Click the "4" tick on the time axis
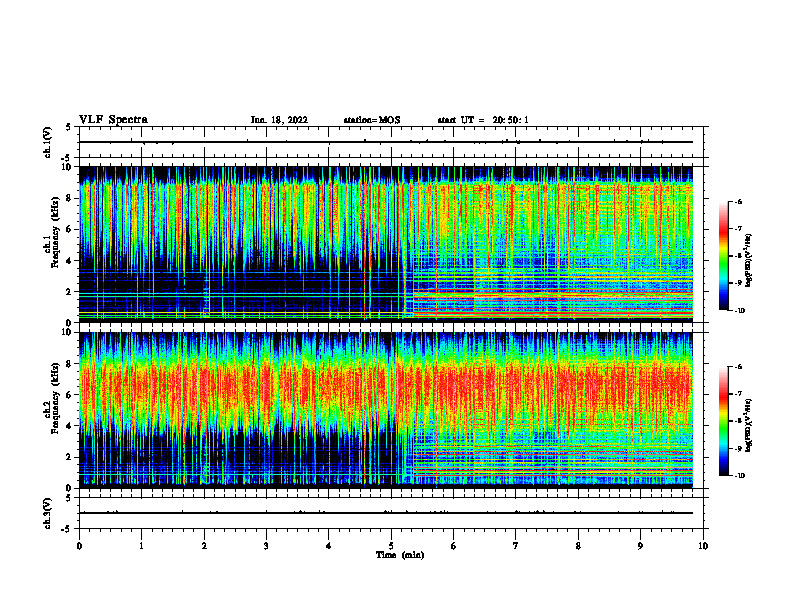 coord(329,546)
